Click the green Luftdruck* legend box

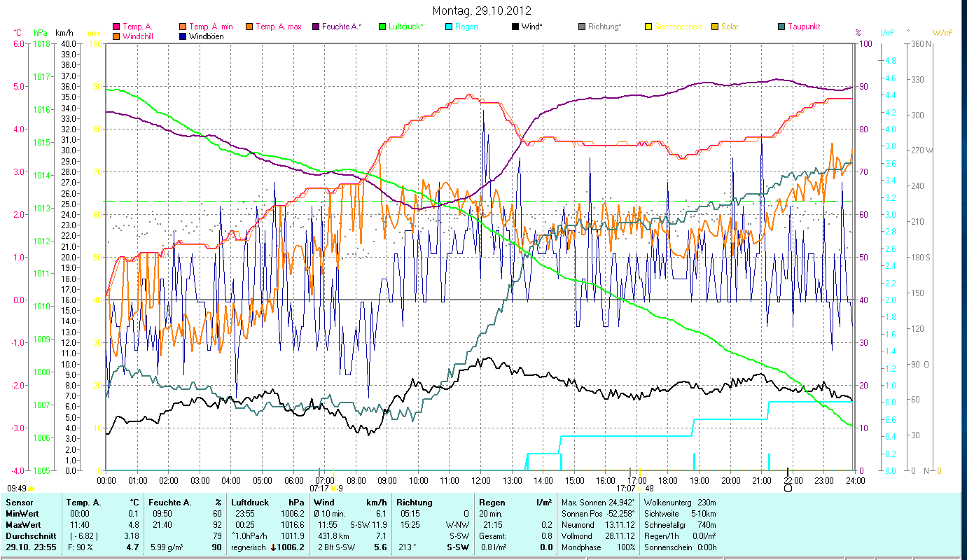pyautogui.click(x=382, y=27)
